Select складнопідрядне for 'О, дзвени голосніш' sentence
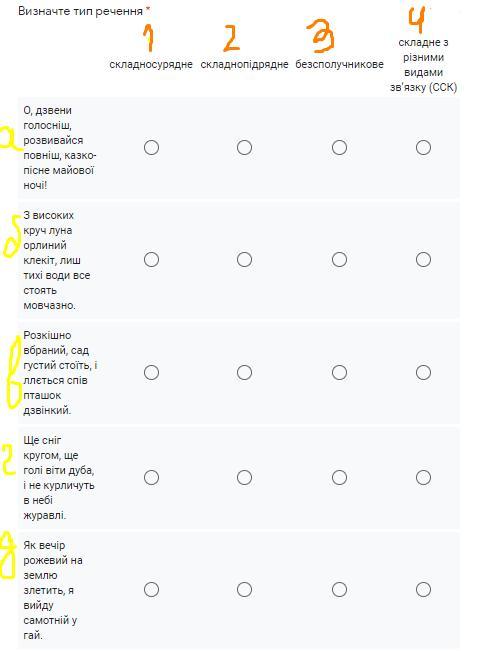 pos(244,147)
